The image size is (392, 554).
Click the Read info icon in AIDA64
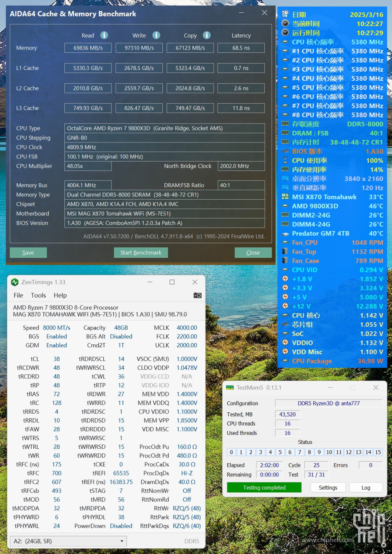click(104, 35)
